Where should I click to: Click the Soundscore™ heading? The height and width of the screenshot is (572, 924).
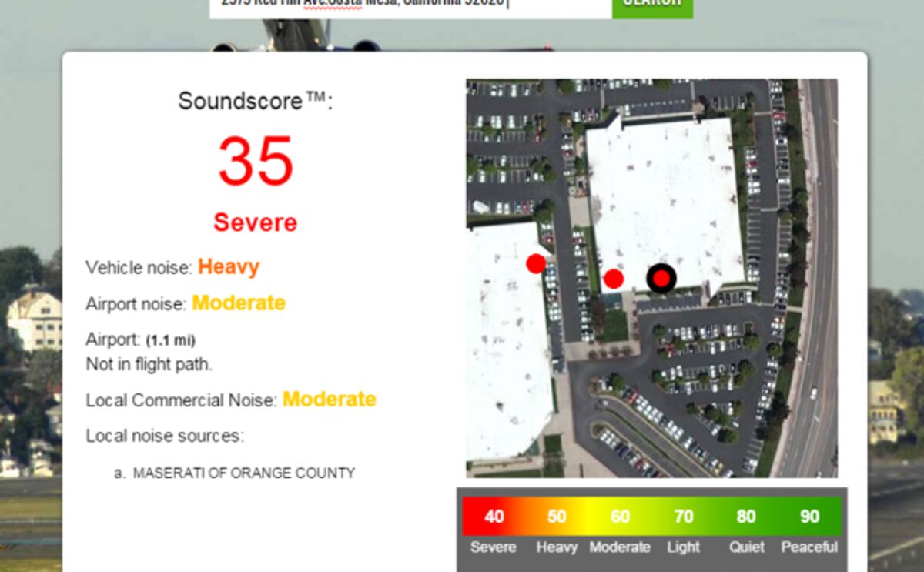[x=256, y=101]
